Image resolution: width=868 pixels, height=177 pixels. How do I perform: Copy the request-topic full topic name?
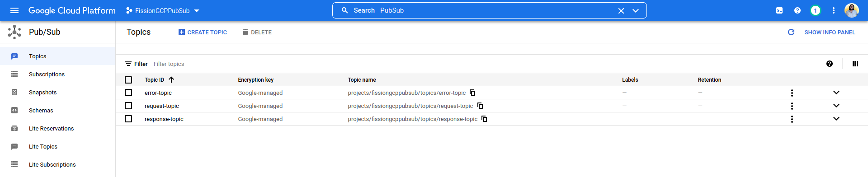[480, 106]
